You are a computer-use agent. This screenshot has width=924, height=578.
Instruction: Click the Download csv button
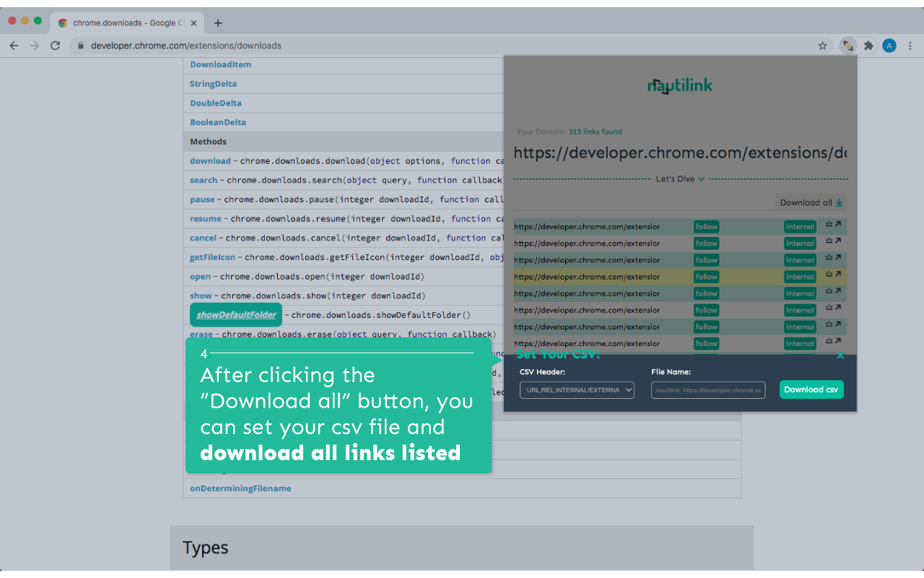(811, 389)
